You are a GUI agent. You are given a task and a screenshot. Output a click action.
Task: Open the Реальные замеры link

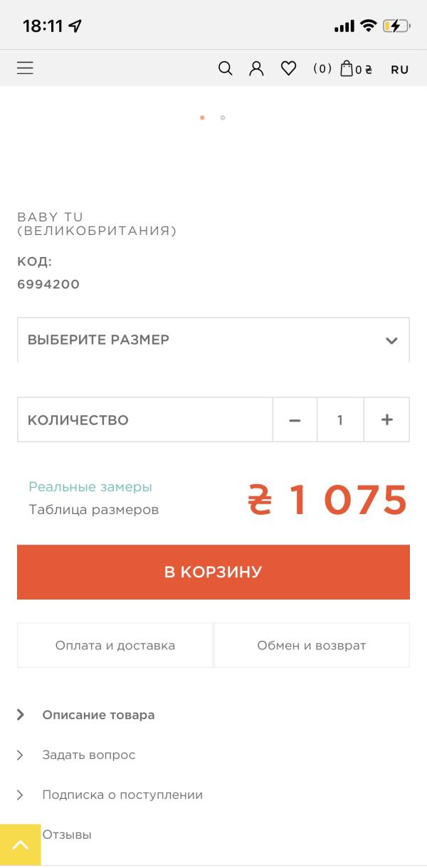pos(90,487)
